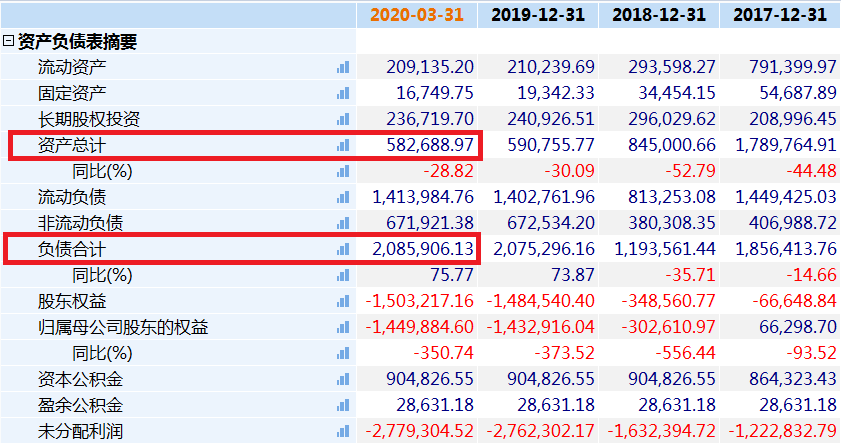Image resolution: width=841 pixels, height=444 pixels.
Task: Open chart icon for 盈余公积金 row
Action: 343,405
